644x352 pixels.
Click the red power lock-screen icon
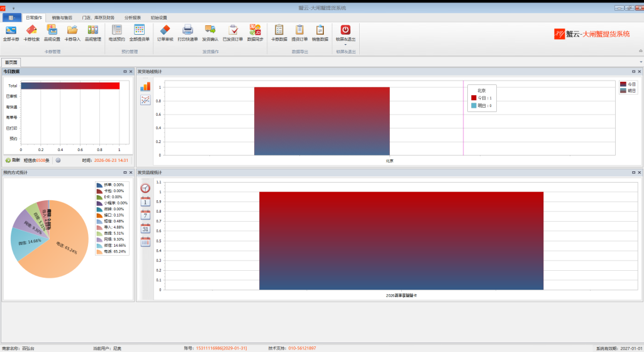pyautogui.click(x=345, y=30)
